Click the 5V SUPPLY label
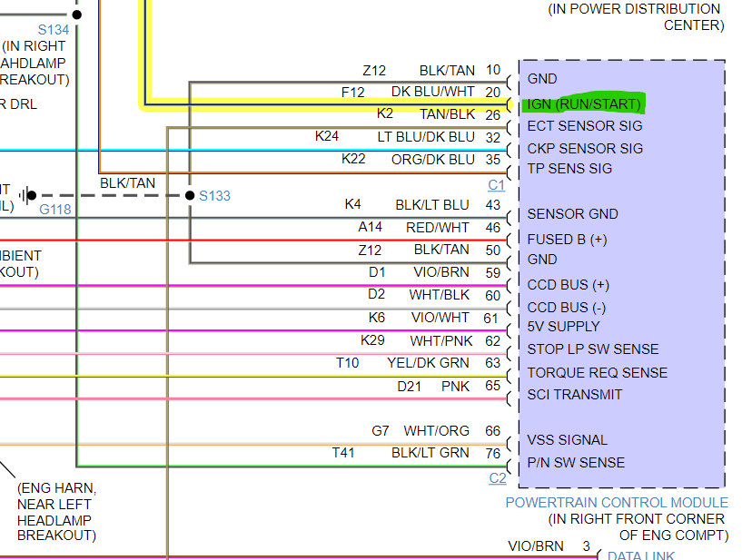This screenshot has height=560, width=742. pos(564,327)
